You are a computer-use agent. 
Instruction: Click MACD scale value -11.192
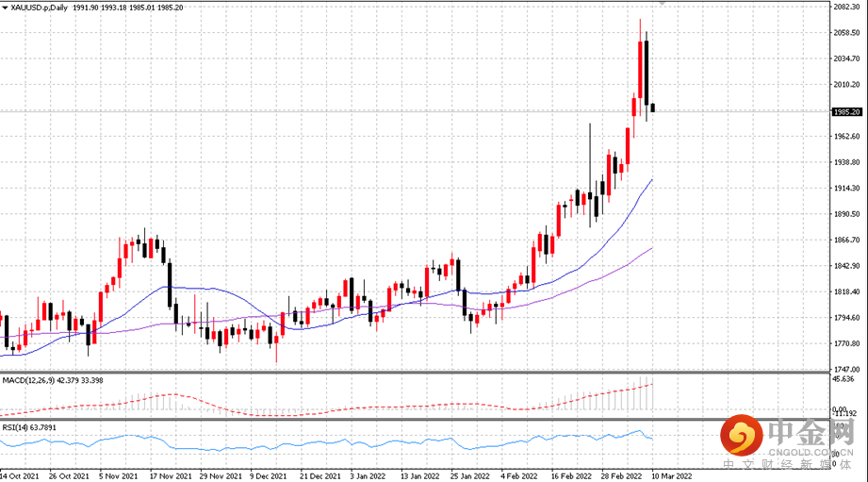pyautogui.click(x=845, y=414)
